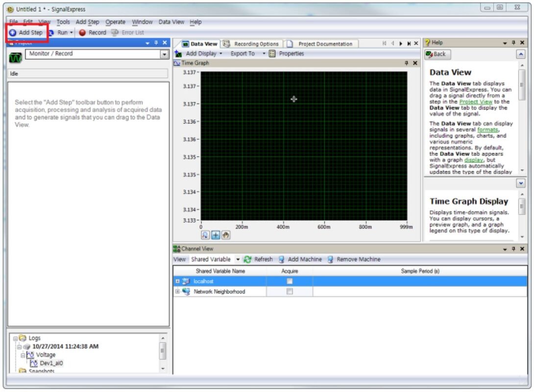Pin the Help panel
Viewport: 534px width, 392px height.
[x=513, y=43]
